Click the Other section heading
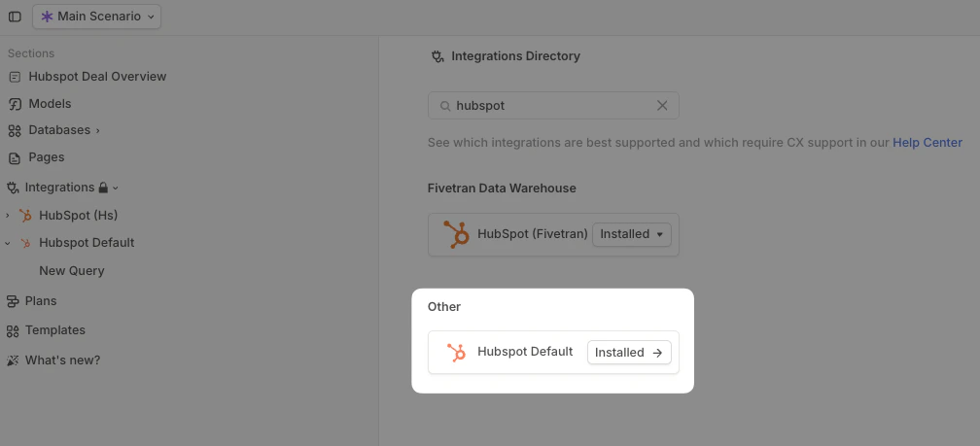 pyautogui.click(x=443, y=307)
